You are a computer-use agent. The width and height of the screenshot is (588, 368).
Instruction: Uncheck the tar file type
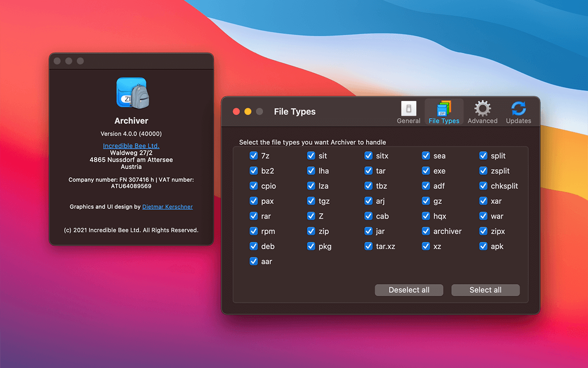368,171
